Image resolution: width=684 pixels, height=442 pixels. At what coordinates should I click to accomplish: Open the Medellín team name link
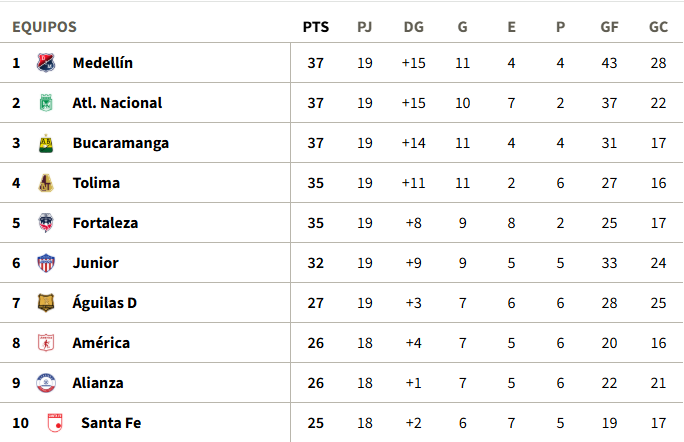[x=103, y=63]
